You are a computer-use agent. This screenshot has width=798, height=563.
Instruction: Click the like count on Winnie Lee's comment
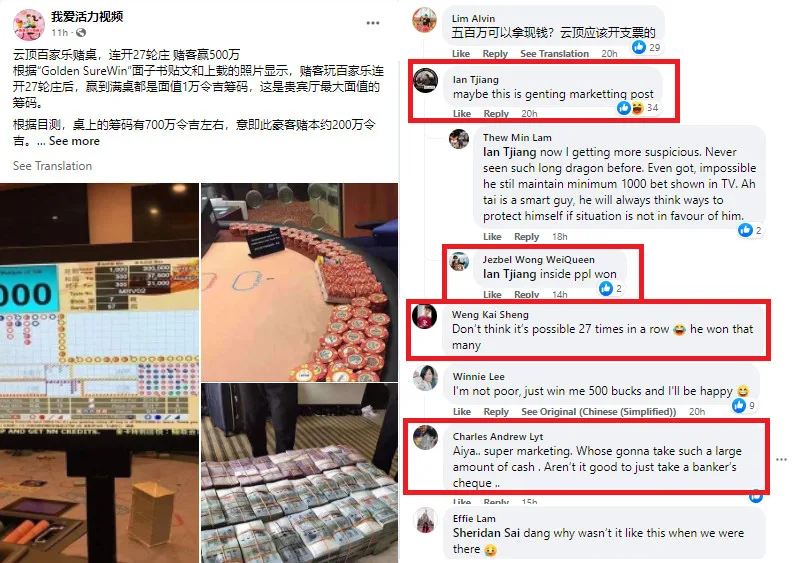click(744, 406)
